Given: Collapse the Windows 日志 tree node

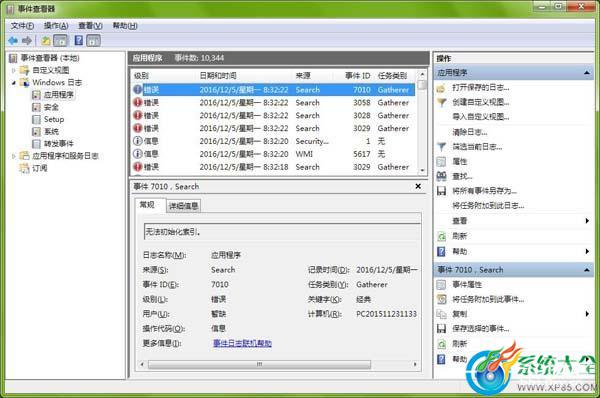Looking at the screenshot, I should point(14,83).
